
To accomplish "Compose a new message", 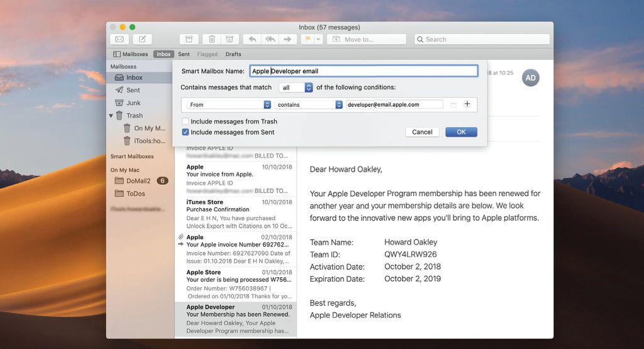I will pyautogui.click(x=142, y=40).
